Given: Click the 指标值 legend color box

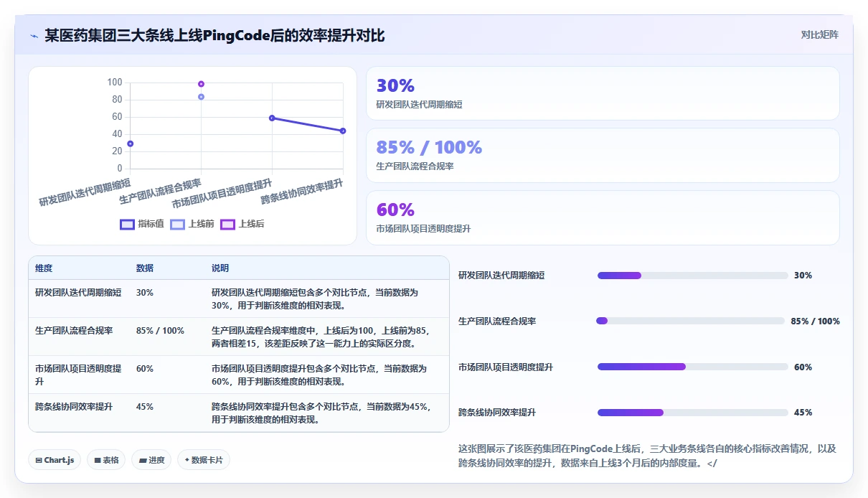Looking at the screenshot, I should (127, 224).
